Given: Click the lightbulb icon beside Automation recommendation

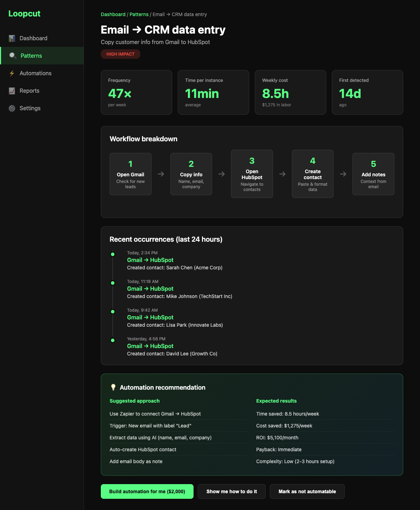Looking at the screenshot, I should coord(113,387).
